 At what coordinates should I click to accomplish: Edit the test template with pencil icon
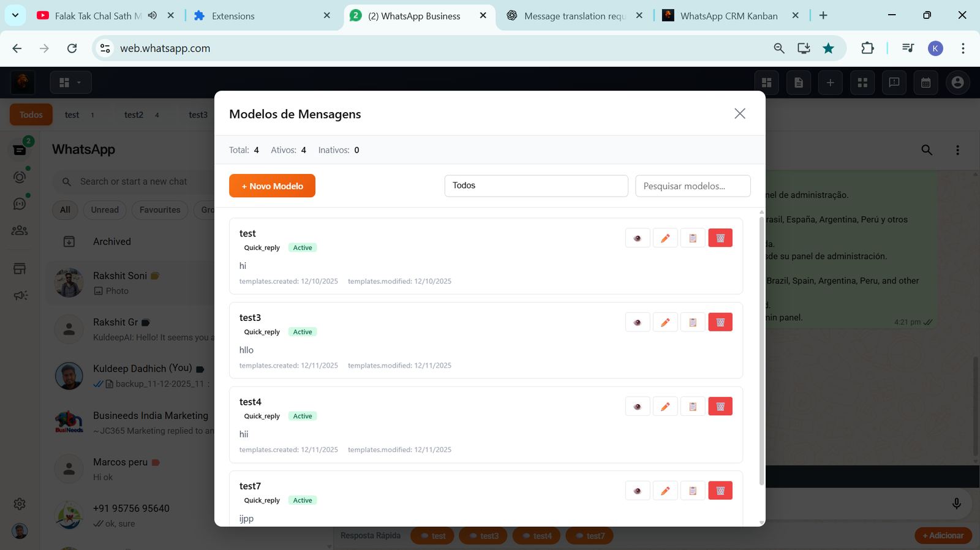665,238
